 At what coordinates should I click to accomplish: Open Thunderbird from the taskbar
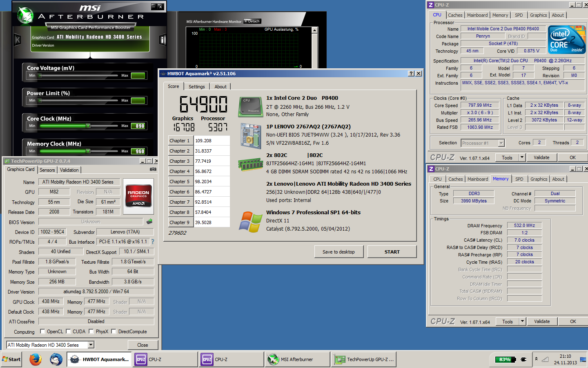[x=56, y=359]
